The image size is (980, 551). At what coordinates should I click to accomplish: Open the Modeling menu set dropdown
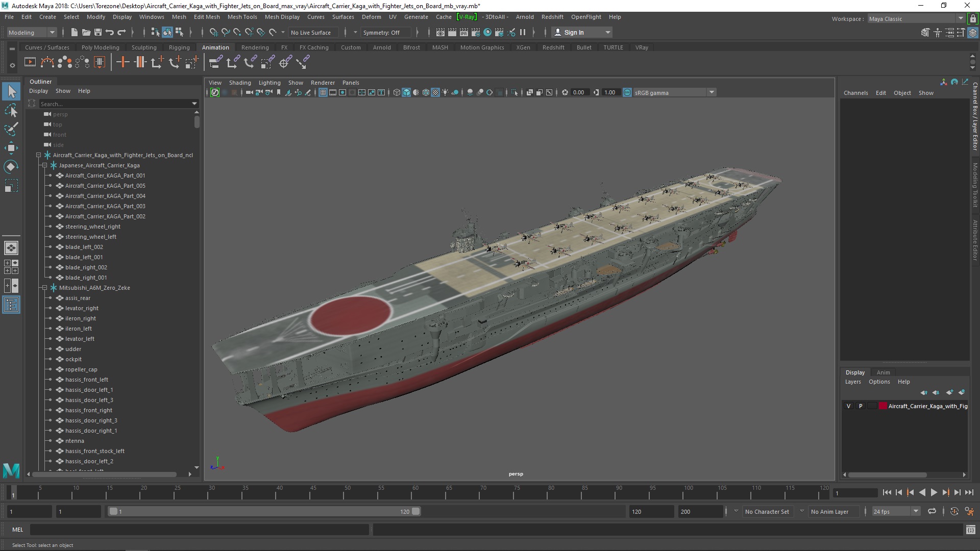[x=32, y=32]
